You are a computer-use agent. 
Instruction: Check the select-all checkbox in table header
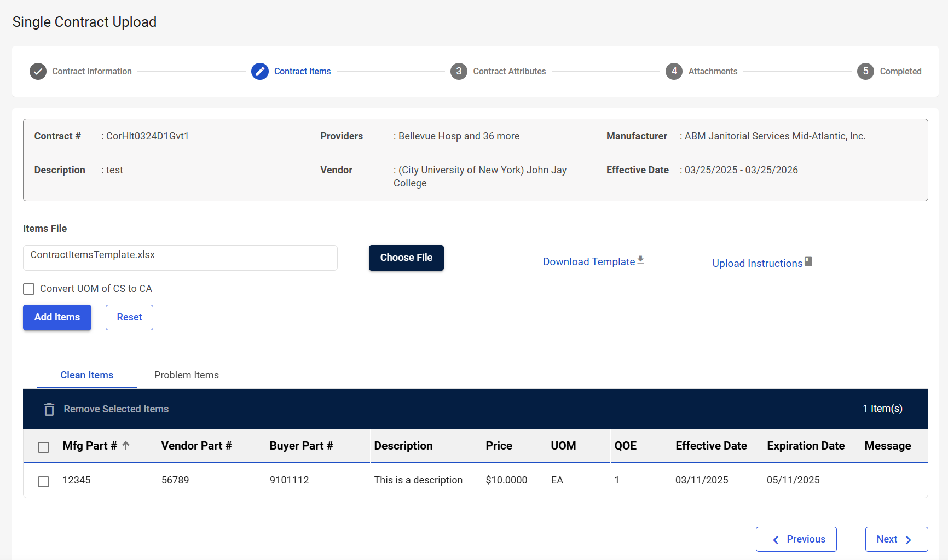click(44, 447)
